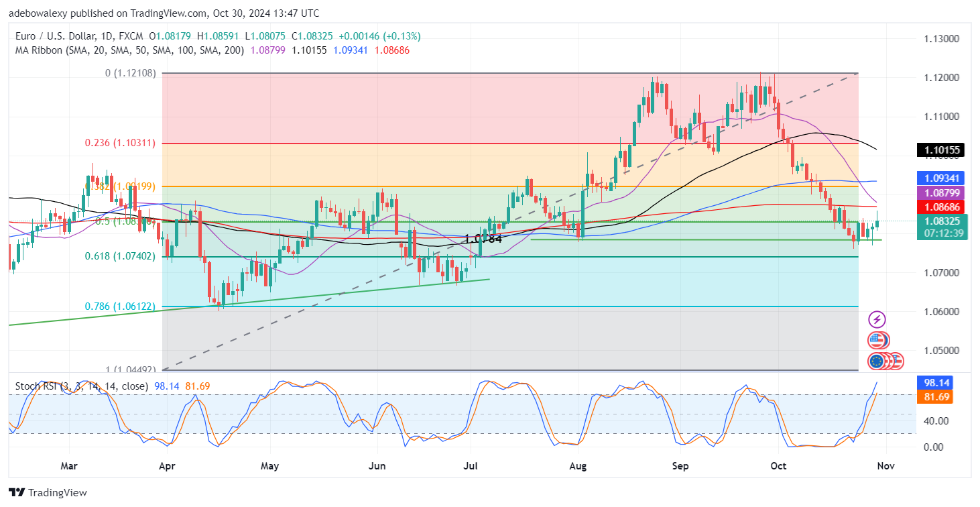The image size is (980, 507).
Task: Select the Stoch RSI indicator legend label
Action: pos(80,386)
